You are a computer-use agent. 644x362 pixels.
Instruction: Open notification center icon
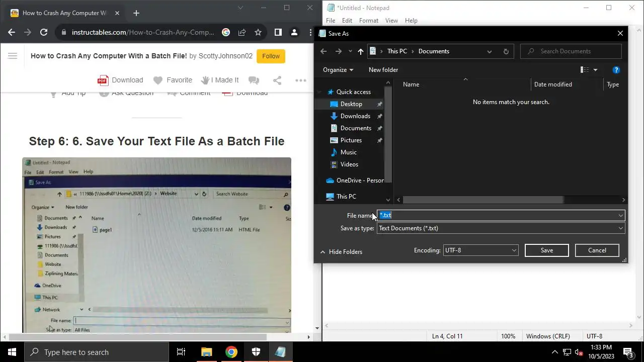pos(628,352)
